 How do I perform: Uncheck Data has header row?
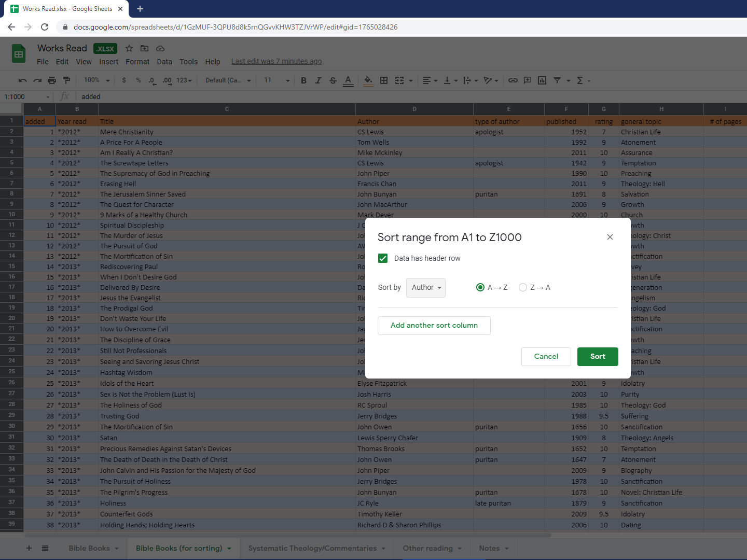383,258
